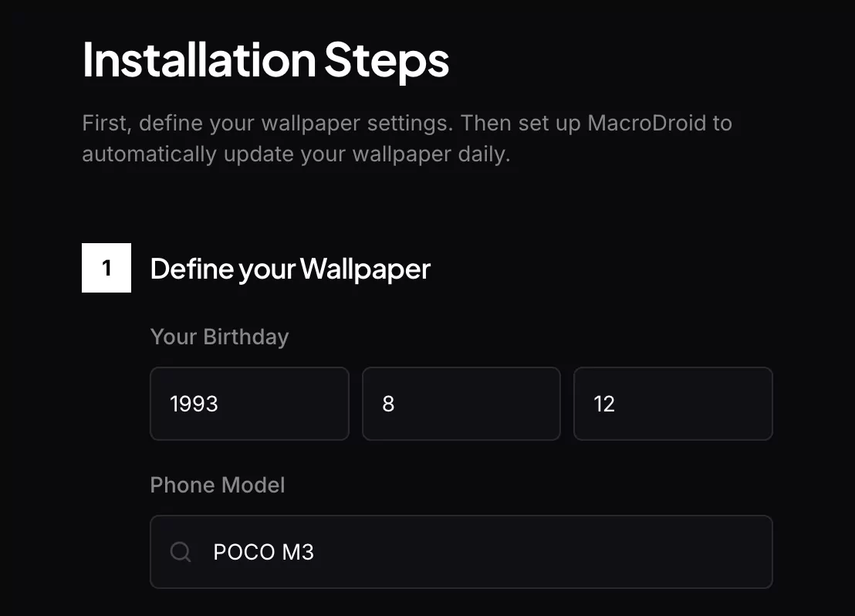Click the word Installation in the heading
The height and width of the screenshot is (616, 855).
[198, 60]
